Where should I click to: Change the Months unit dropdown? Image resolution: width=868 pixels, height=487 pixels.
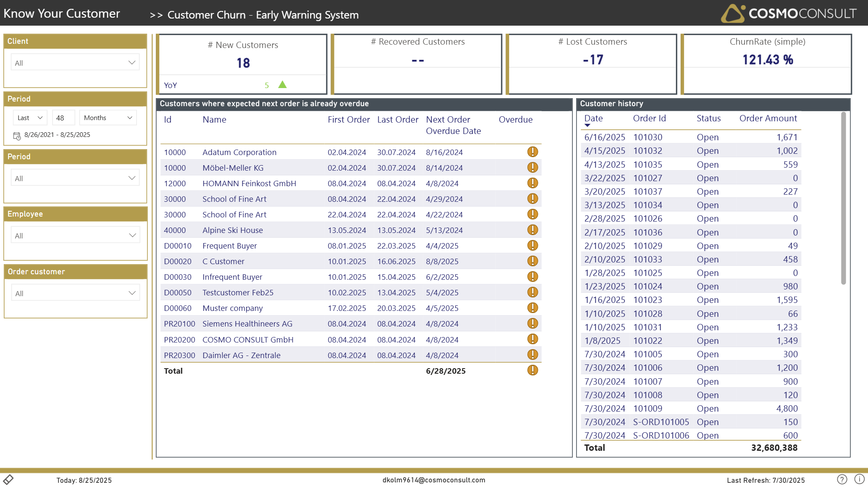[108, 118]
